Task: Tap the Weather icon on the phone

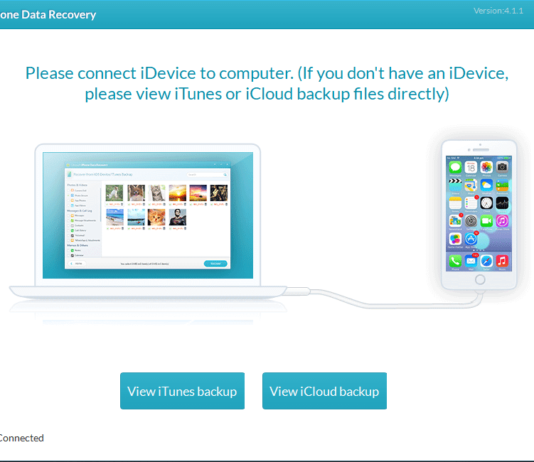Action: coord(486,185)
